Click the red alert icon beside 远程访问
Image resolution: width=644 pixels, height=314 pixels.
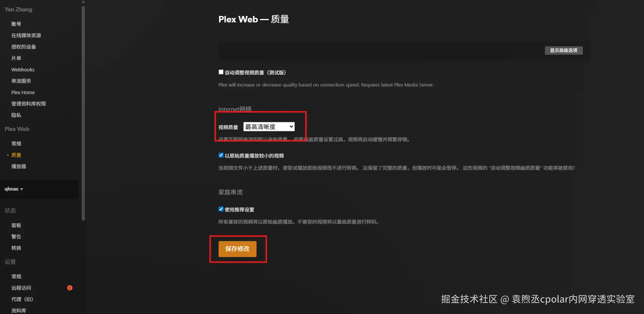pos(70,288)
